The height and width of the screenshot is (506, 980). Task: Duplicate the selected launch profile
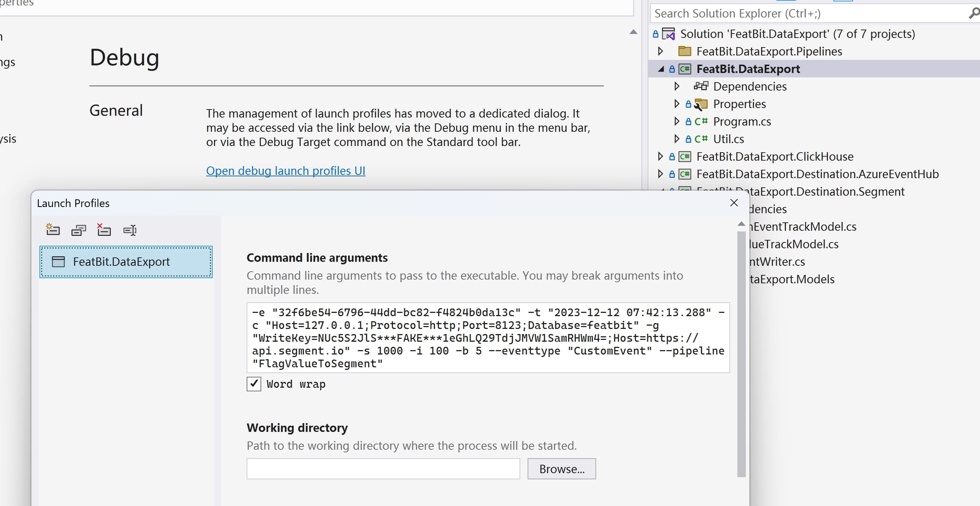coord(78,230)
